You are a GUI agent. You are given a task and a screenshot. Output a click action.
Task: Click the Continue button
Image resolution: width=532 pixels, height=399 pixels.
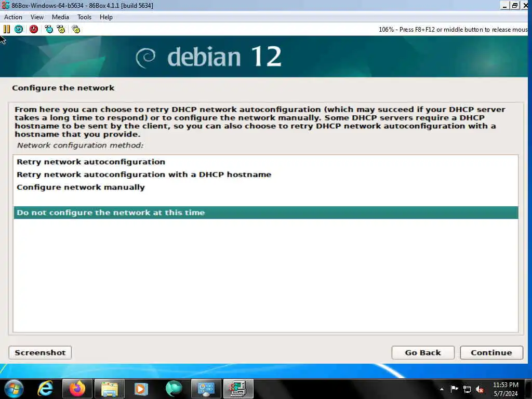point(491,353)
